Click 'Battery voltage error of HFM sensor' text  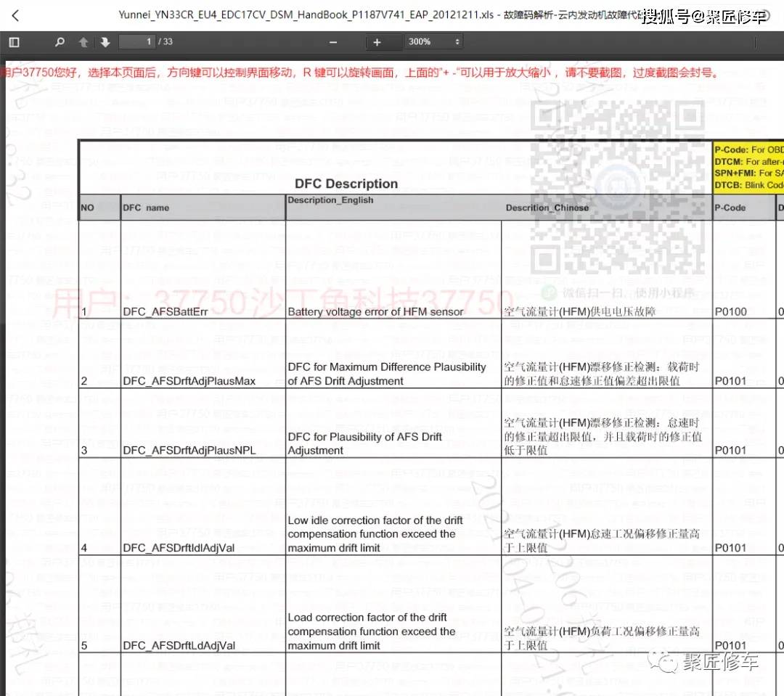click(x=375, y=312)
